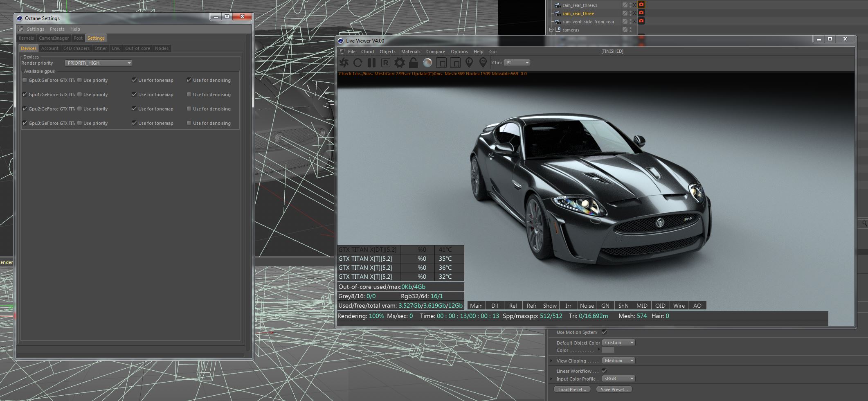Disable Use for denoising on Gpu0
The image size is (868, 401).
(x=189, y=80)
